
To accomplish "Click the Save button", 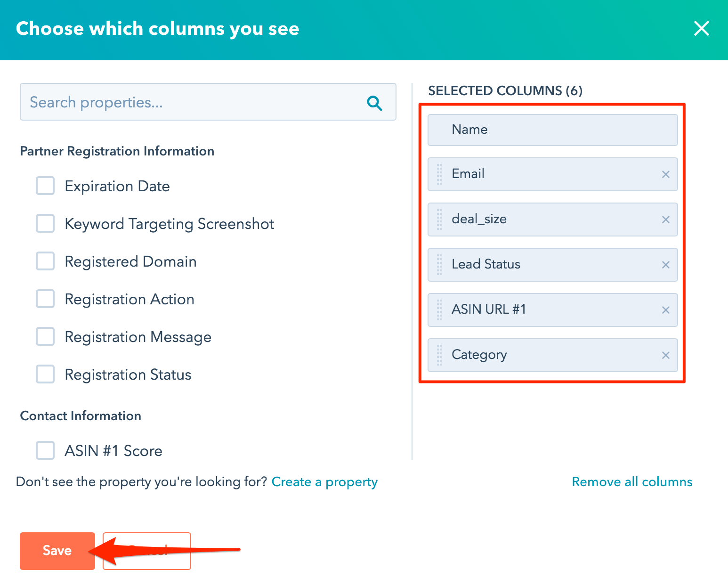I will click(57, 551).
